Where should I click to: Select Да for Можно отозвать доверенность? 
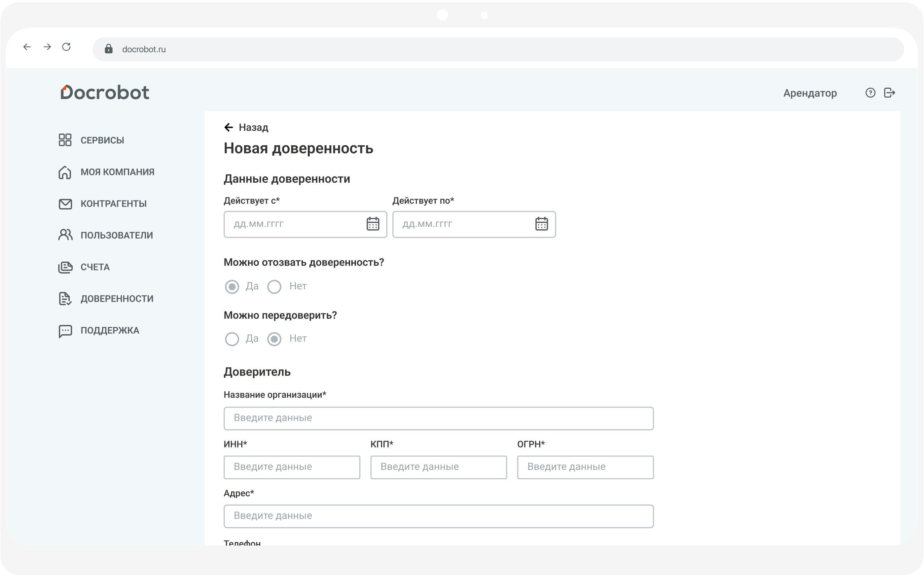[232, 287]
